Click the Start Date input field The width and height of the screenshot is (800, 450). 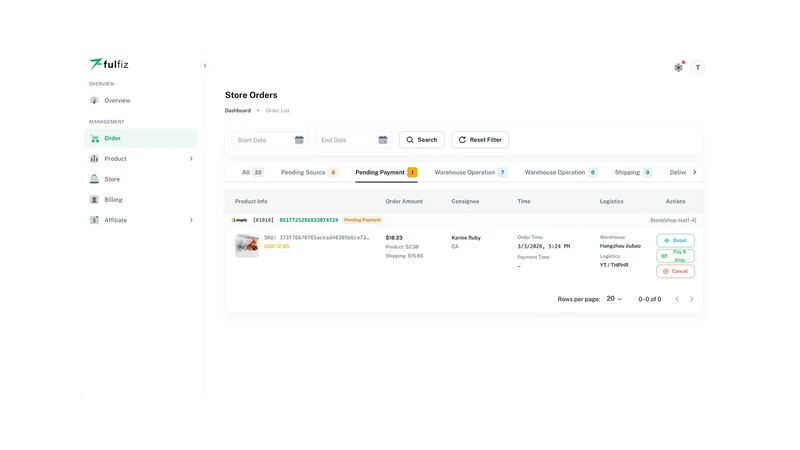pos(270,140)
